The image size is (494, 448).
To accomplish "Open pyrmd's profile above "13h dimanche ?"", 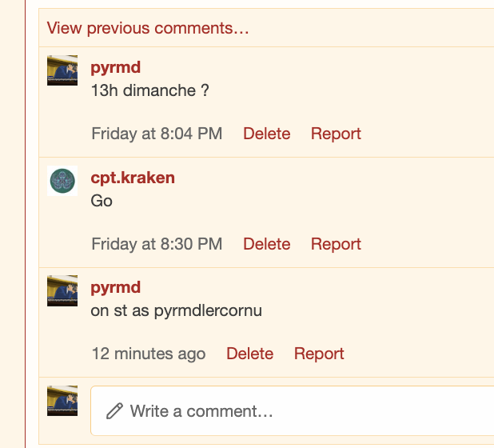I will click(116, 67).
